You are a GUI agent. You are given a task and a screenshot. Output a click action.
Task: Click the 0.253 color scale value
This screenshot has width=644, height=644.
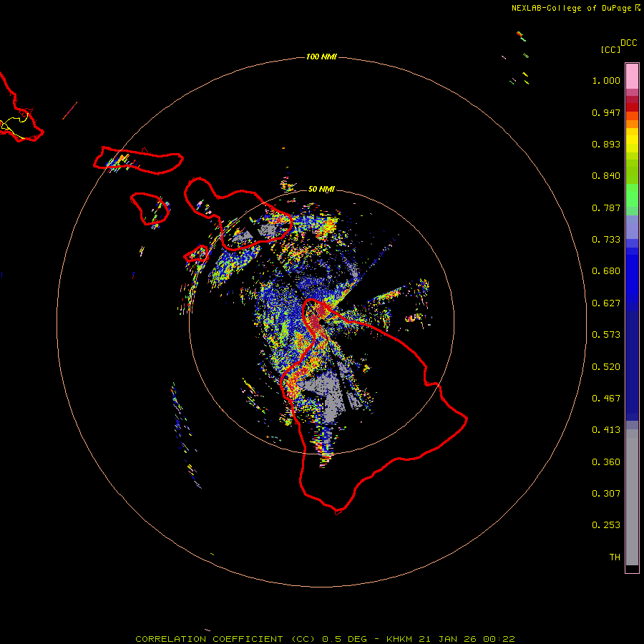606,525
